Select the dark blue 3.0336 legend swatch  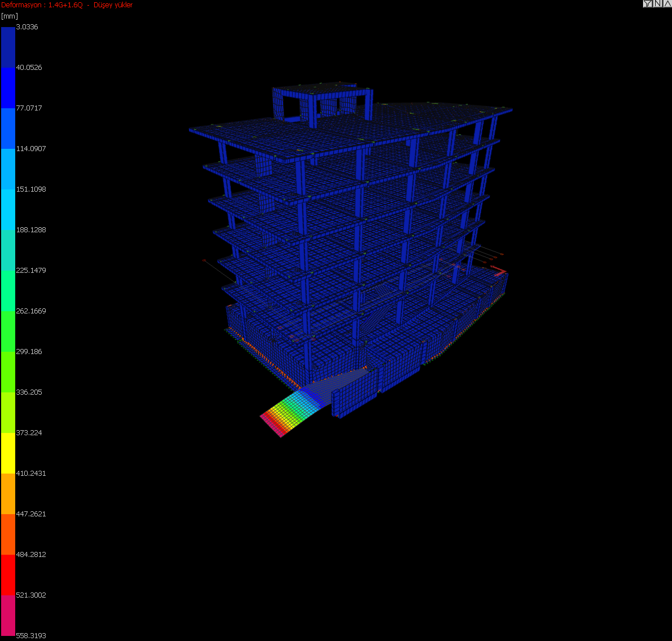pos(8,47)
